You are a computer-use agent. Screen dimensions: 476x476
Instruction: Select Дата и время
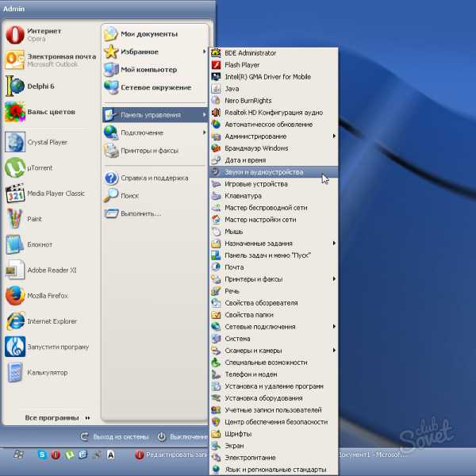coord(274,160)
